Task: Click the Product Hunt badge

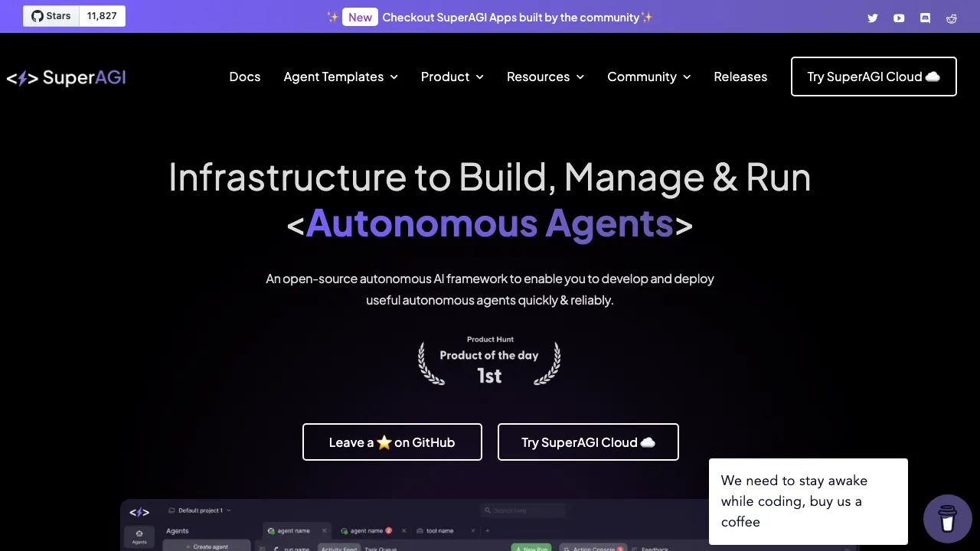Action: [489, 361]
